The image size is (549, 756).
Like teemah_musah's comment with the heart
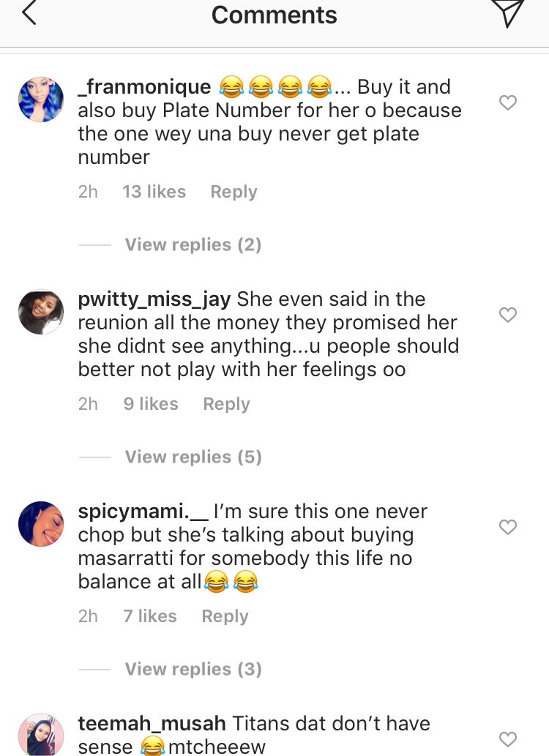507,738
